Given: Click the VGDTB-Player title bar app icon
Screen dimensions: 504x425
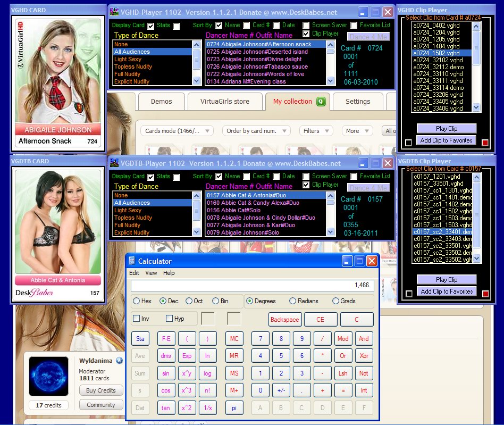Looking at the screenshot, I should click(114, 163).
